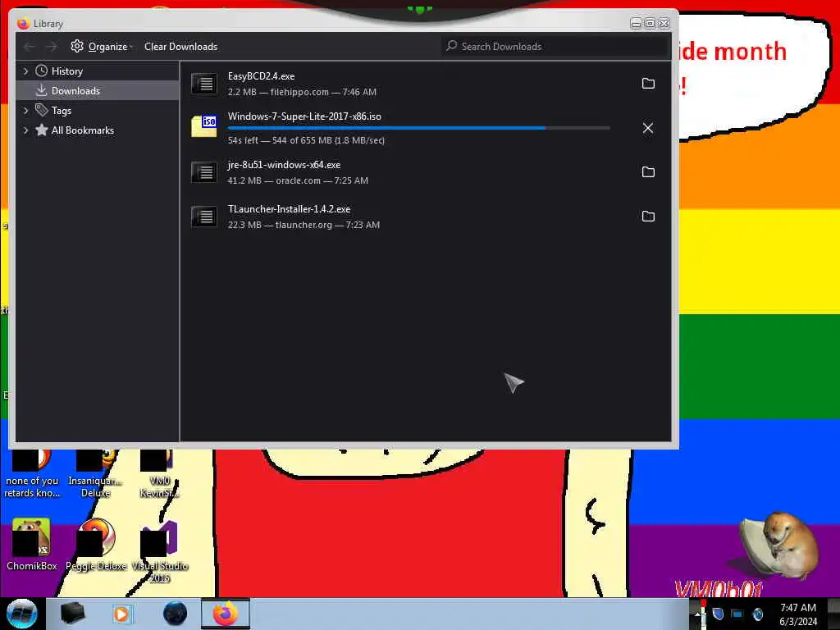Click the TLauncher installer file icon

coord(204,217)
